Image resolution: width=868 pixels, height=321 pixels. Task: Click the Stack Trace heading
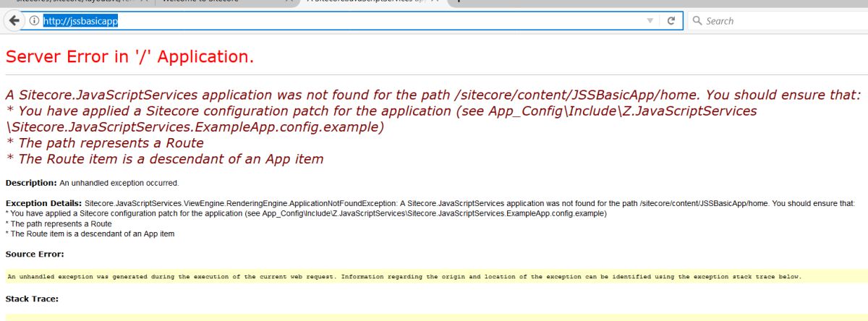32,299
